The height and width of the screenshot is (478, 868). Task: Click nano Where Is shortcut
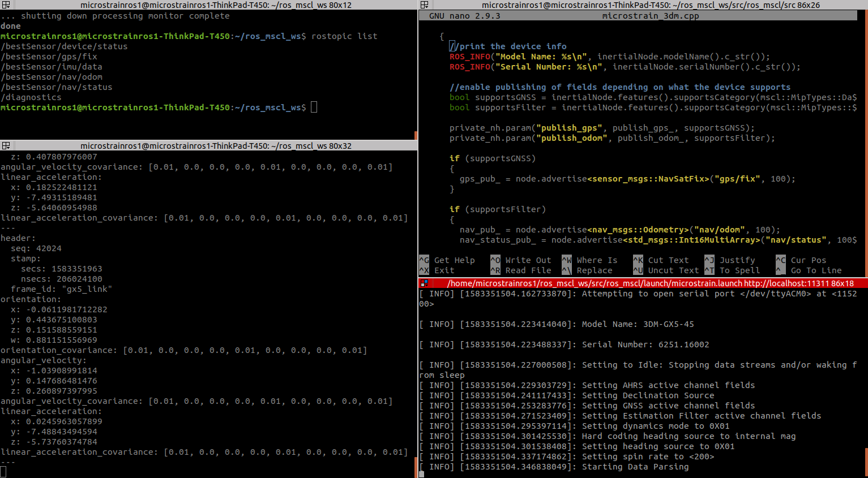click(589, 260)
